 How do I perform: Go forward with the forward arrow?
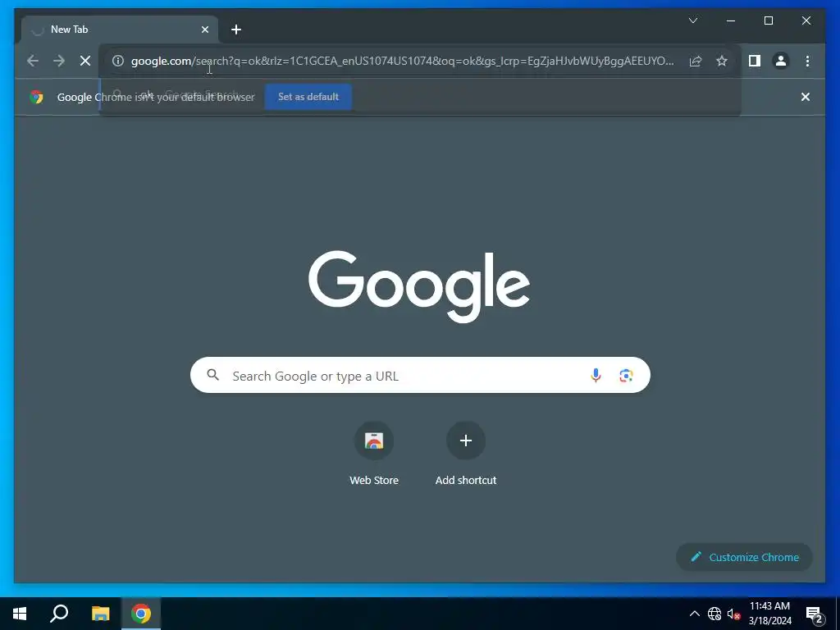[x=59, y=61]
